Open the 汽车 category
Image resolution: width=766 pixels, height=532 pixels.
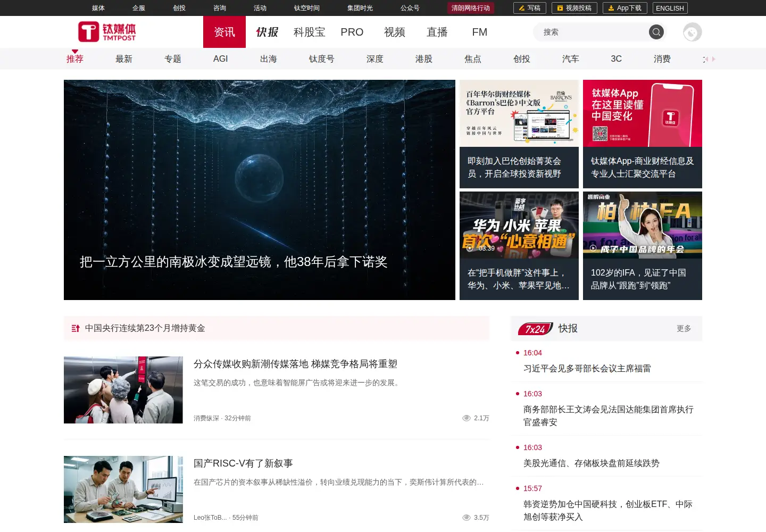point(571,59)
